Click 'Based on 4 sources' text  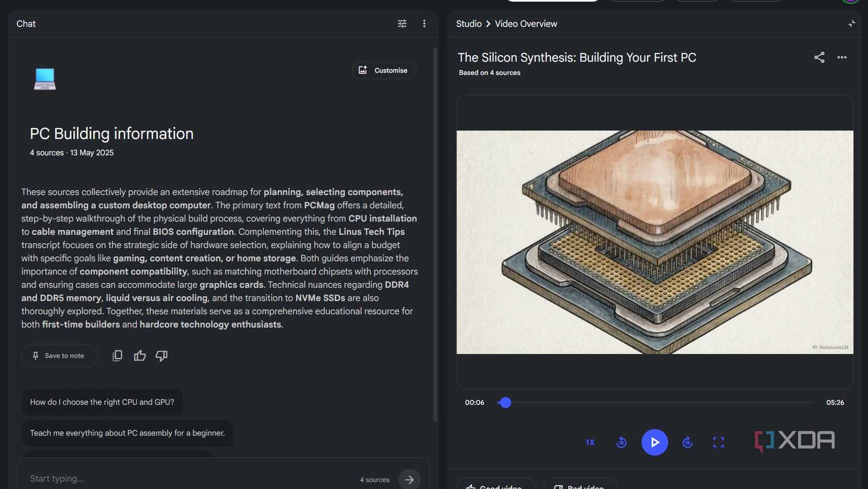pyautogui.click(x=489, y=73)
